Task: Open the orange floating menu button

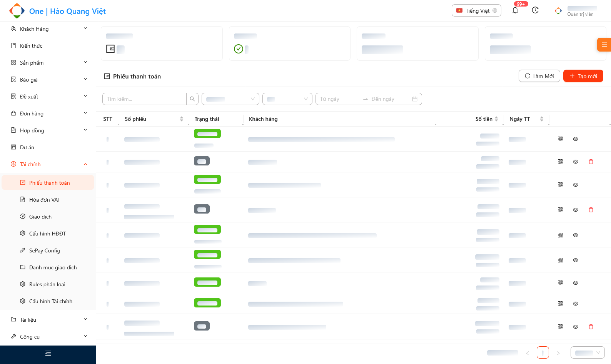Action: tap(604, 45)
